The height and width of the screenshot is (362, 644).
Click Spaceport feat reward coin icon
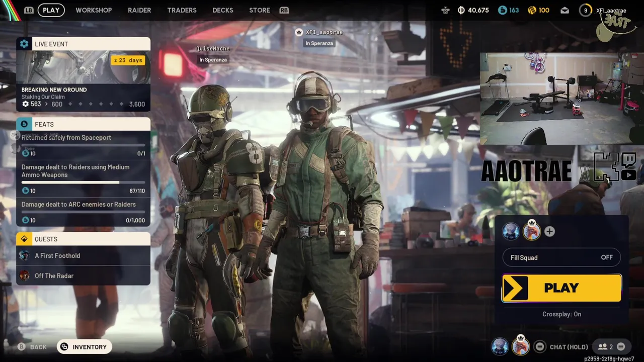tap(25, 153)
